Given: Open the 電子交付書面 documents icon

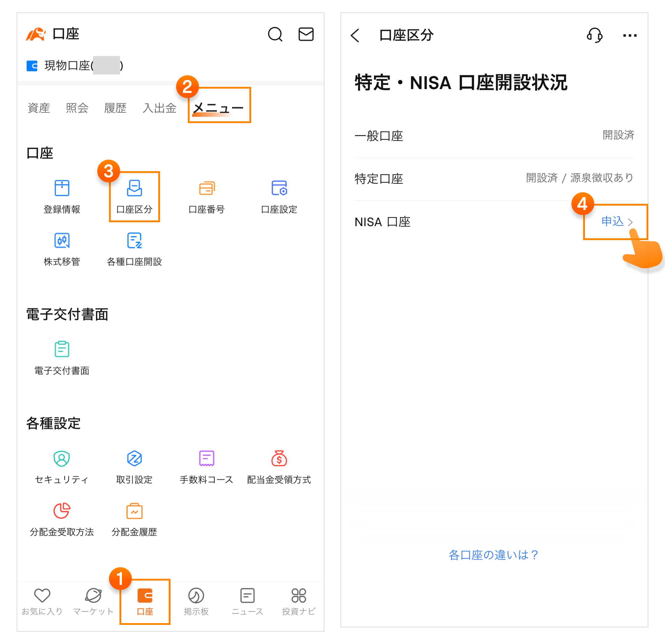Looking at the screenshot, I should point(62,349).
